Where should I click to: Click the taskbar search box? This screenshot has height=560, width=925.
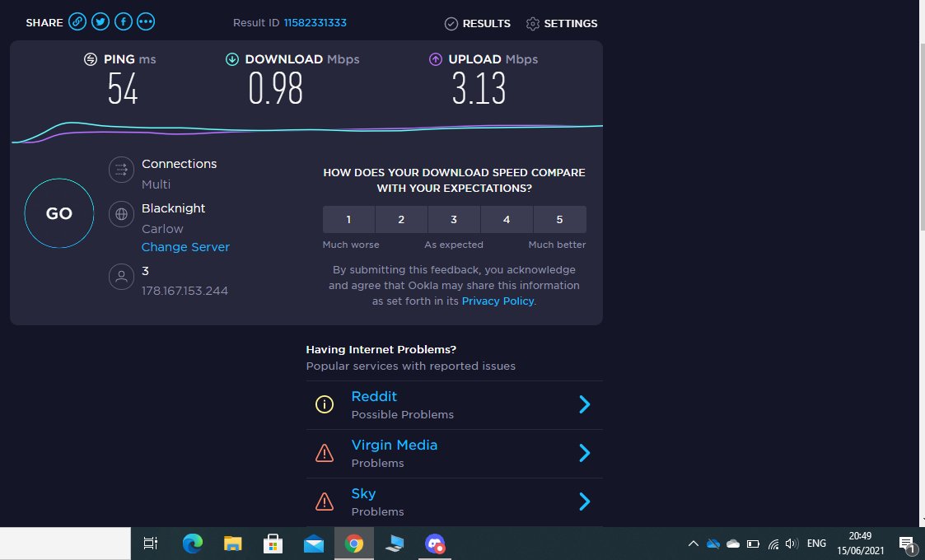pos(65,544)
